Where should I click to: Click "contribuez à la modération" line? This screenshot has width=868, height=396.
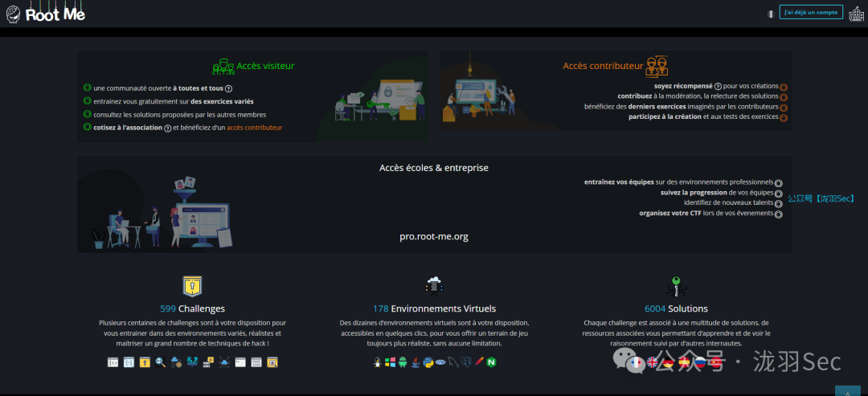click(x=698, y=96)
